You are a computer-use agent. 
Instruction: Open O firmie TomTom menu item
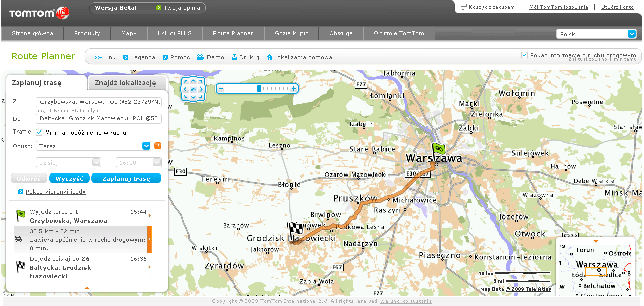(x=399, y=33)
